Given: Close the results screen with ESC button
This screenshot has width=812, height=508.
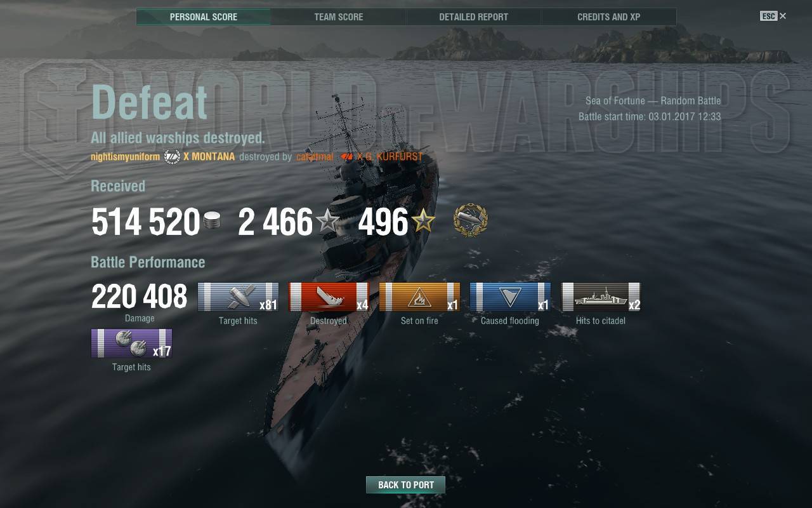Looking at the screenshot, I should [773, 16].
